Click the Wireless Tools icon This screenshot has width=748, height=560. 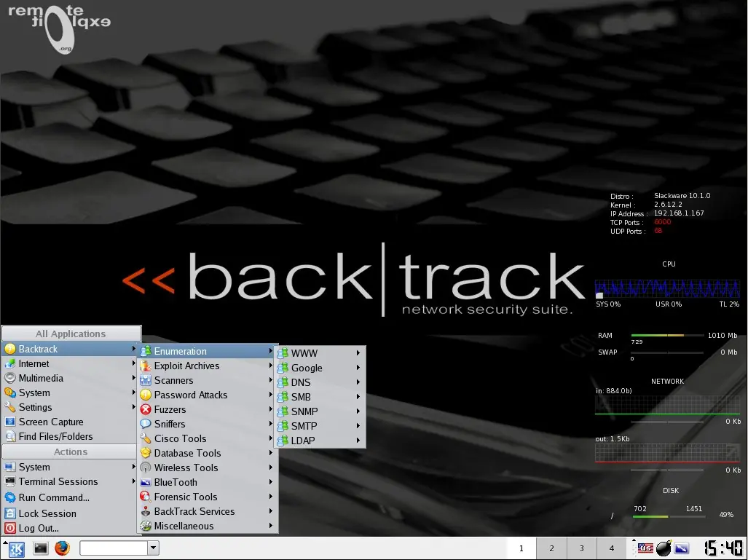tap(146, 468)
